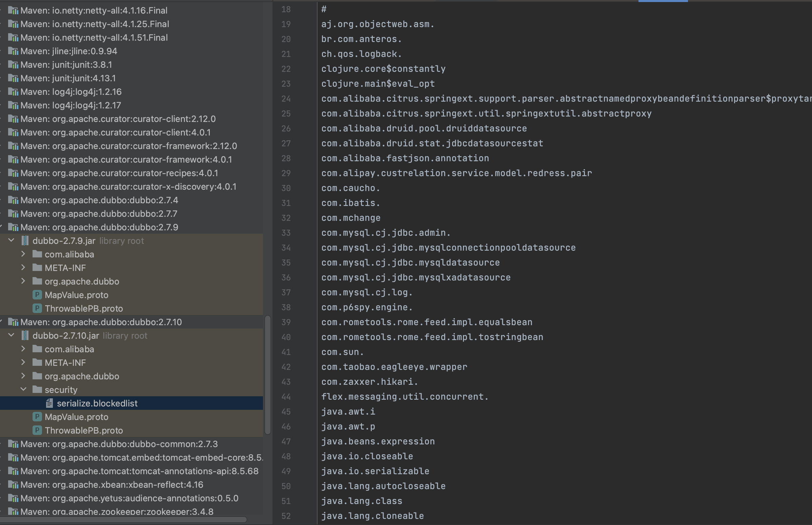Image resolution: width=812 pixels, height=525 pixels.
Task: Click proto icon of ThrowablePB.proto under dubbo-2.7.9.jar
Action: [x=37, y=309]
